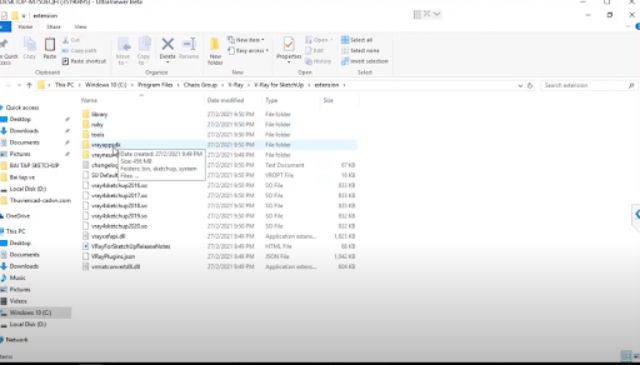Expand the Properties dropdown arrow
The image size is (640, 365).
pos(289,62)
